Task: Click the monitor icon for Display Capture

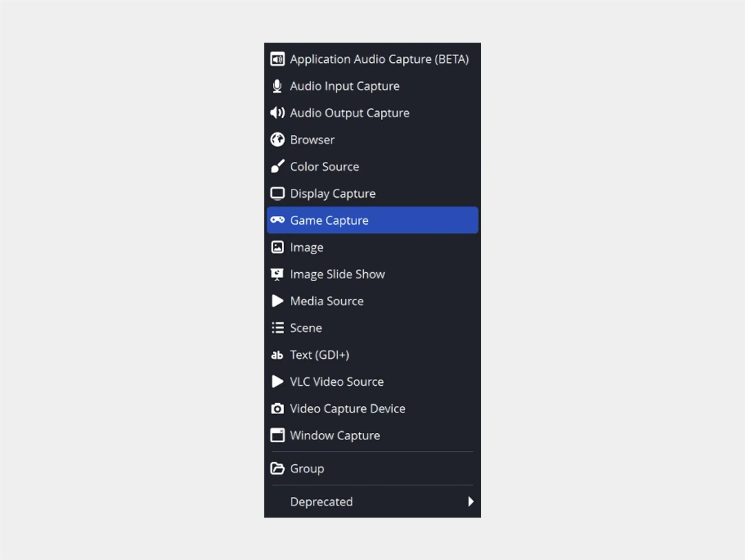Action: (x=277, y=194)
